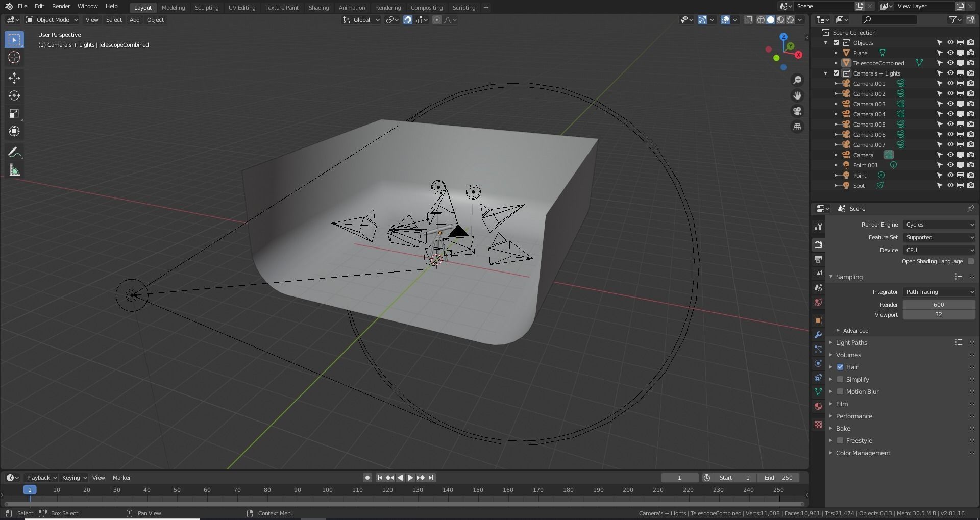Open the Particles properties tab
Viewport: 980px width, 520px height.
click(x=818, y=349)
